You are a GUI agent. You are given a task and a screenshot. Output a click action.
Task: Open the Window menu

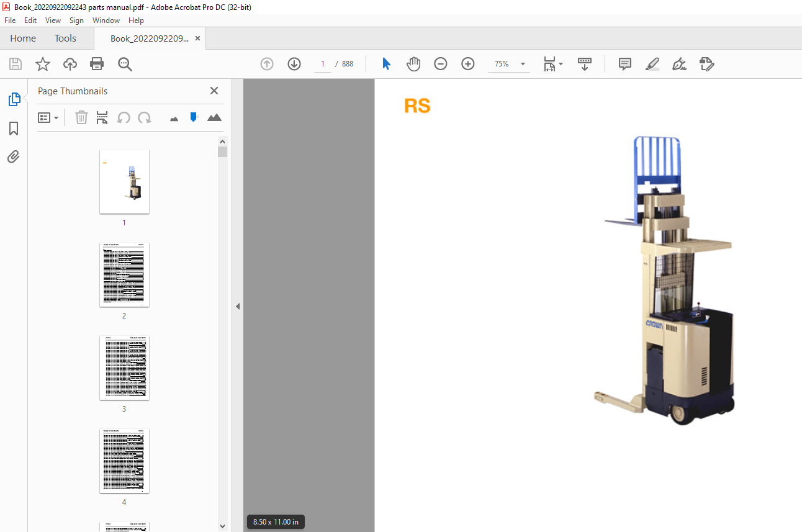tap(106, 20)
